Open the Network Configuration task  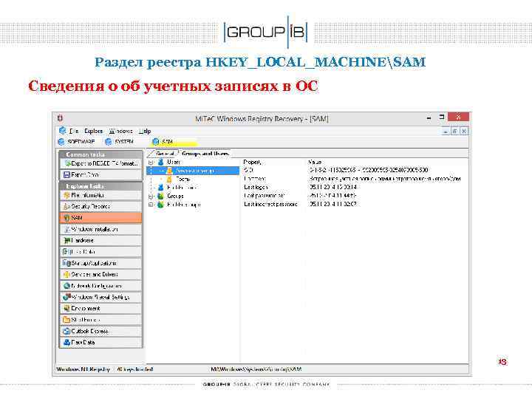100,286
